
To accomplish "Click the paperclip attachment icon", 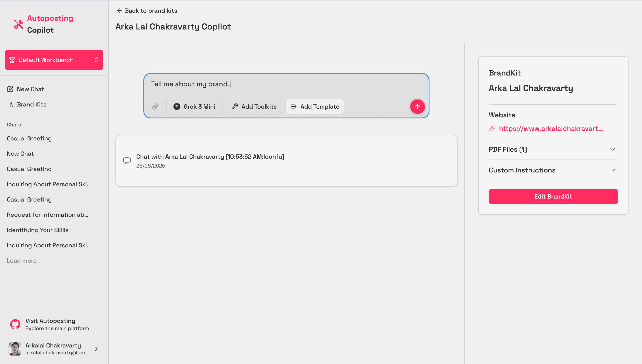I will pos(155,106).
